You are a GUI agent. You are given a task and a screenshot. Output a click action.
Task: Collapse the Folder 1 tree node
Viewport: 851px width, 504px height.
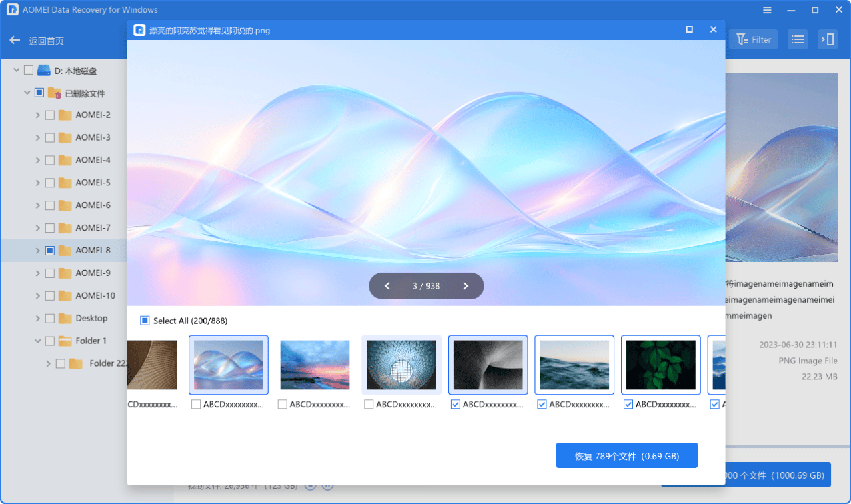[37, 341]
